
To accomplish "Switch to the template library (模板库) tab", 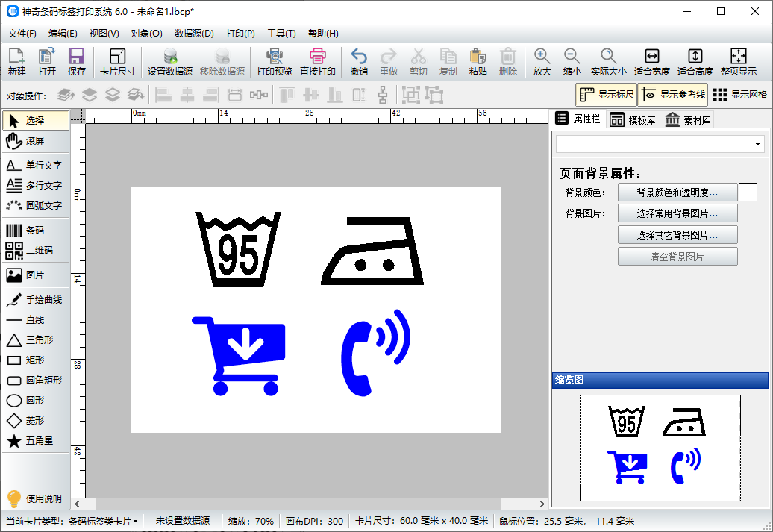I will pos(633,120).
